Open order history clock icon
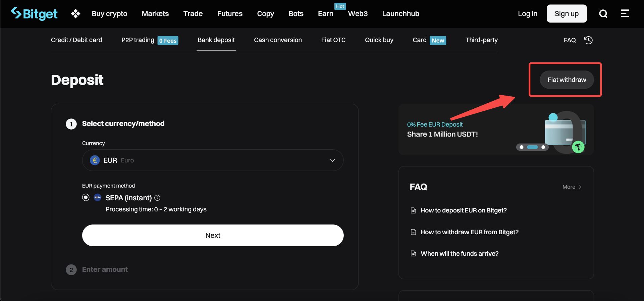 588,40
